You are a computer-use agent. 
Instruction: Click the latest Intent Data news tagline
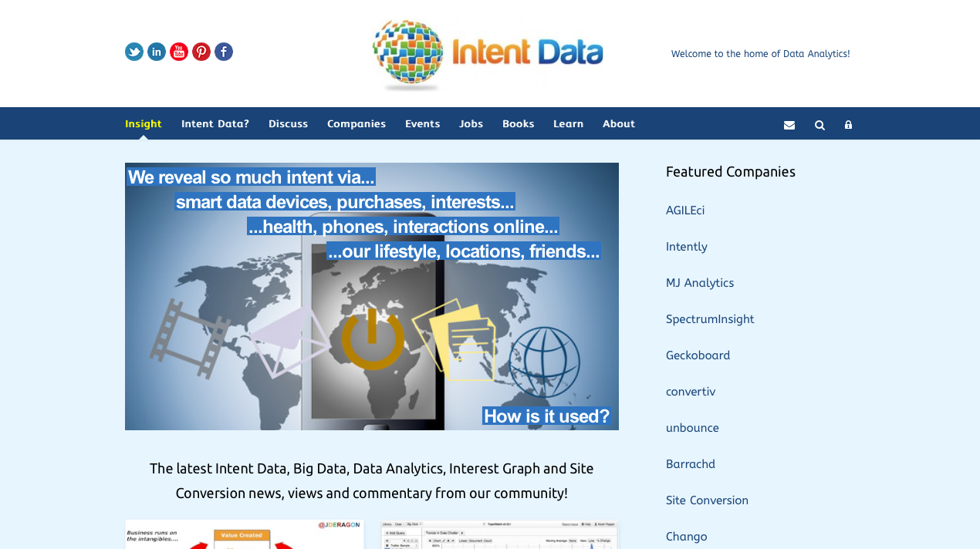(x=372, y=480)
